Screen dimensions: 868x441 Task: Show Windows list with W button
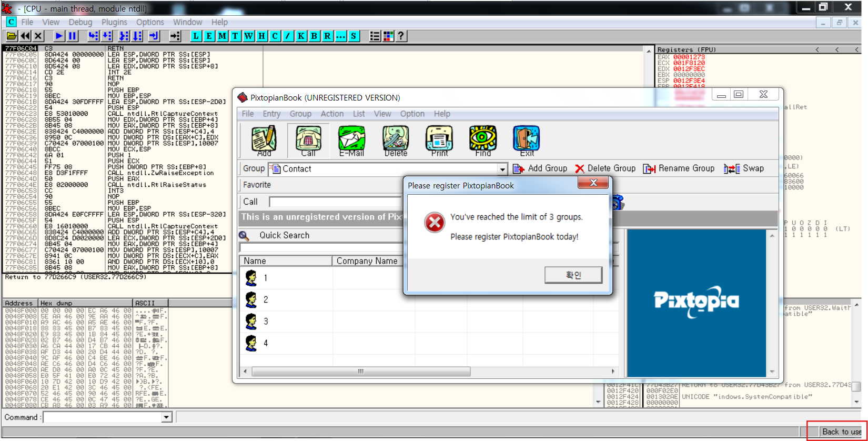click(x=248, y=36)
